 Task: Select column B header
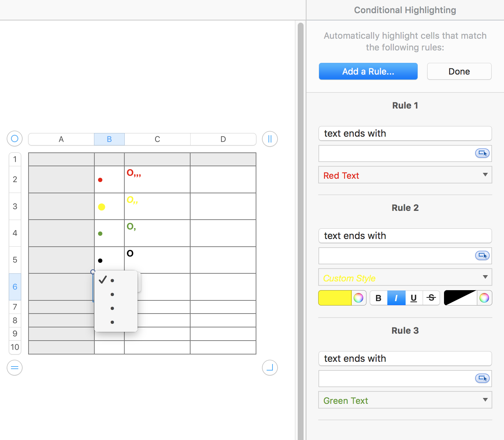pyautogui.click(x=109, y=139)
